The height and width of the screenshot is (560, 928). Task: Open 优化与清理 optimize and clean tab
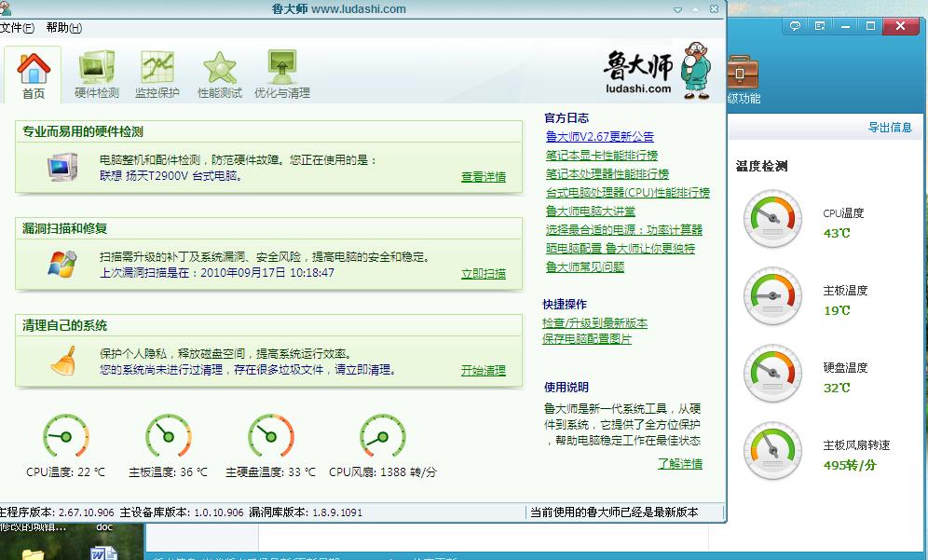click(282, 75)
